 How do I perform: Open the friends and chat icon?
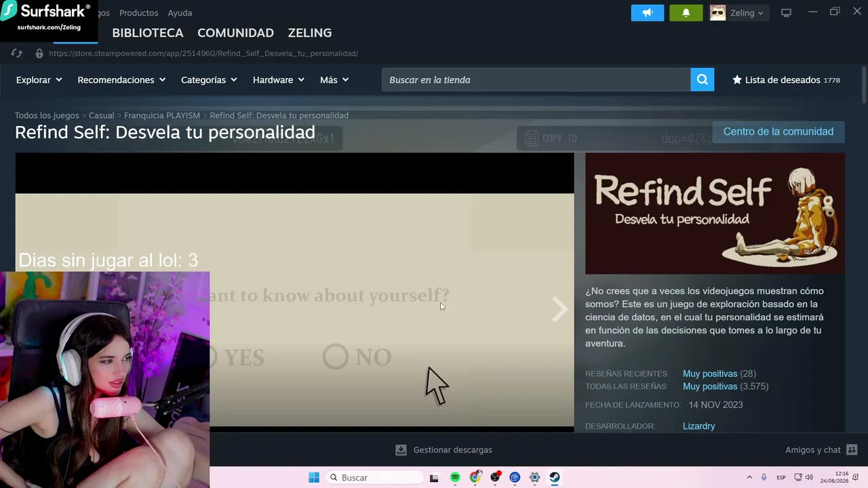coord(852,450)
